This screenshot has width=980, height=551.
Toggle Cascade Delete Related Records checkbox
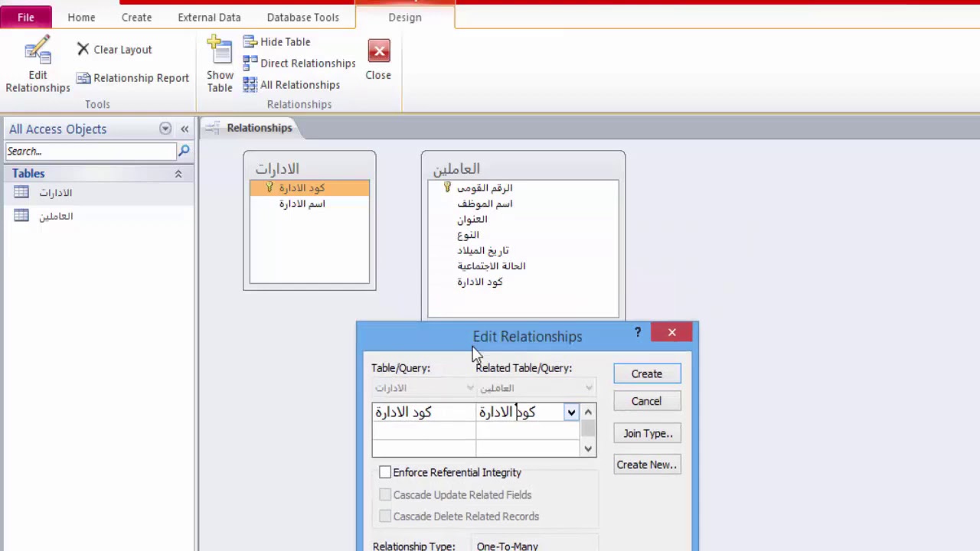[x=385, y=517]
